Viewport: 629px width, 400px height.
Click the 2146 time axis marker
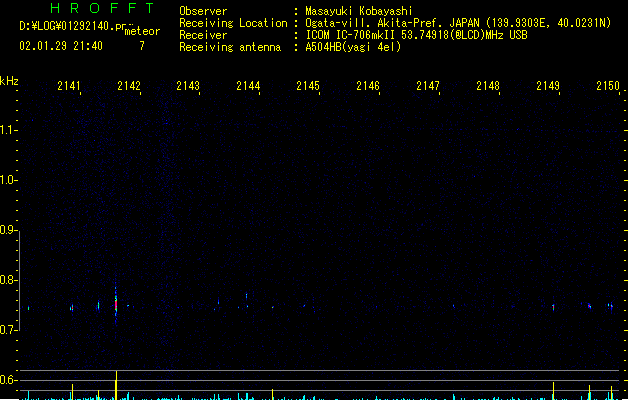tap(368, 86)
